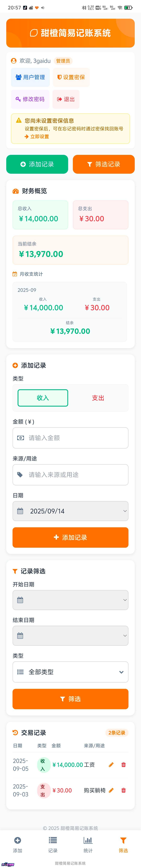This screenshot has height=868, width=141.
Task: Click the 设置密保 button
Action: coord(71,77)
